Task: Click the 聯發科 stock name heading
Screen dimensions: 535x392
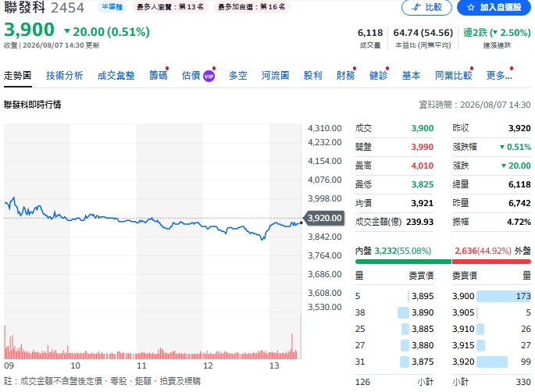Action: point(24,8)
